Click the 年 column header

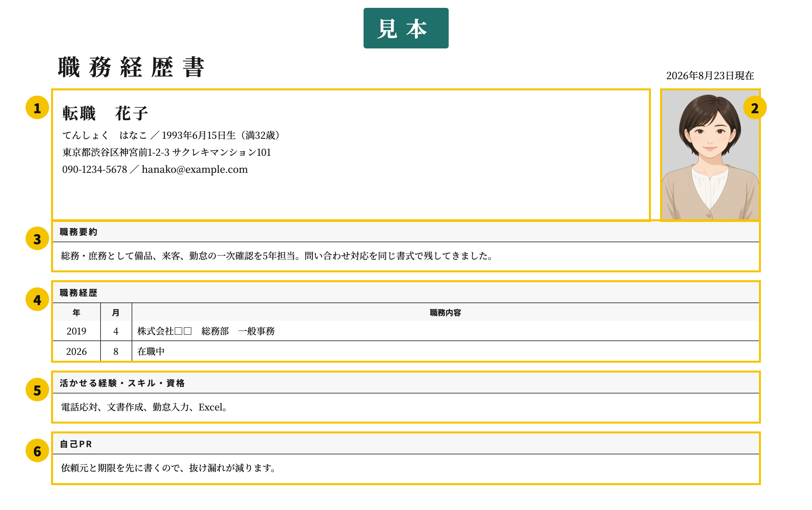point(77,313)
